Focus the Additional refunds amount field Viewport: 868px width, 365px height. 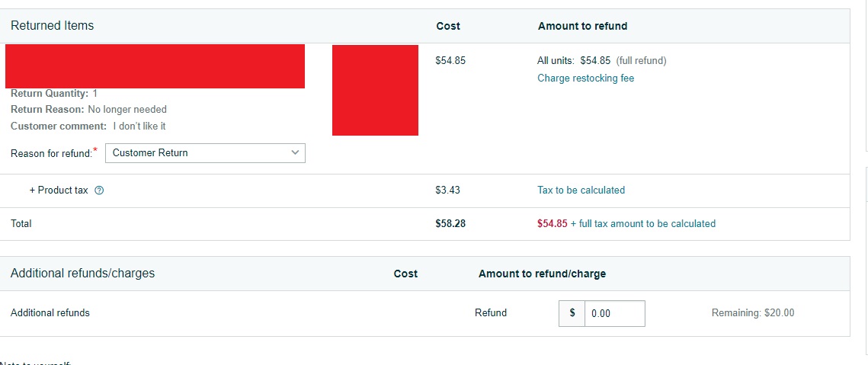614,313
